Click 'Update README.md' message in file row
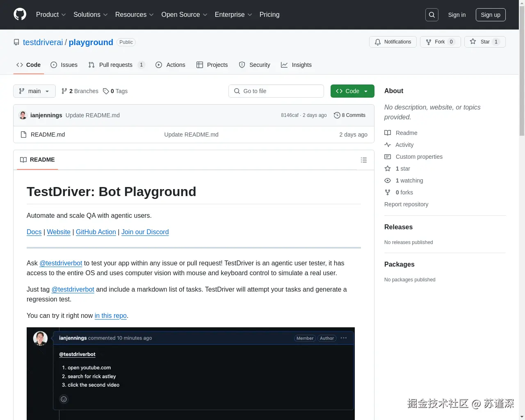Image resolution: width=525 pixels, height=420 pixels. pos(192,135)
